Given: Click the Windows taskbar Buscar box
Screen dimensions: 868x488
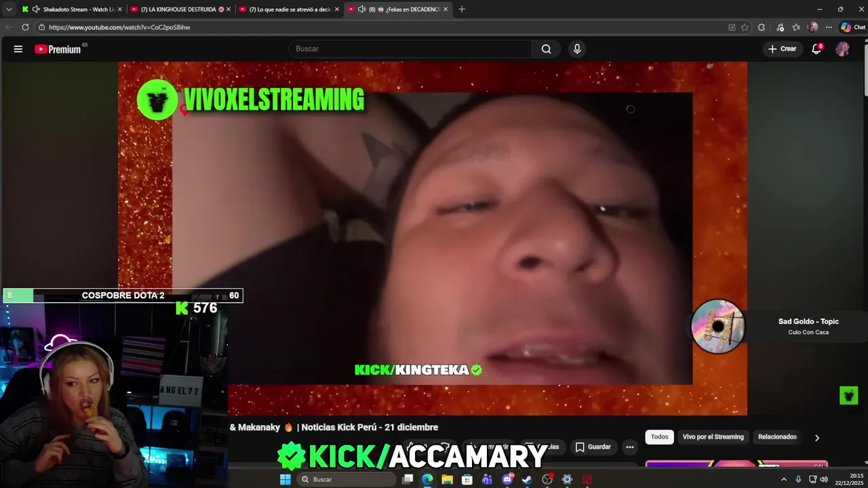Looking at the screenshot, I should (x=347, y=479).
